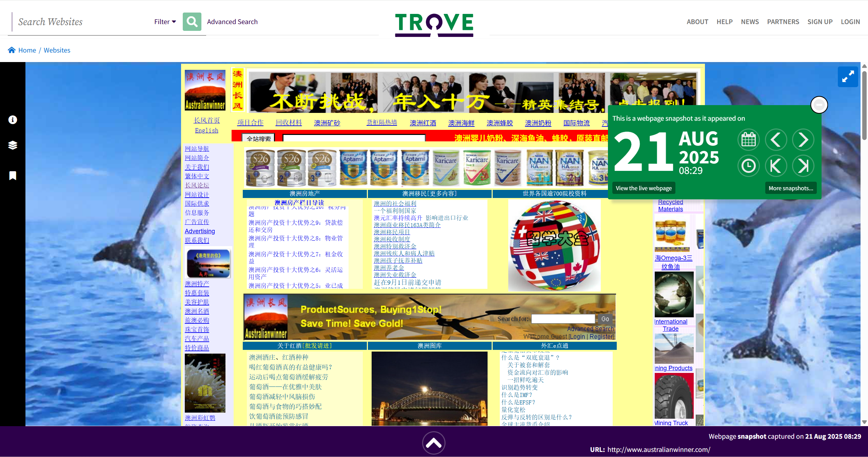Screen dimensions: 868x457
Task: Click the green search magnifier button
Action: pos(192,22)
